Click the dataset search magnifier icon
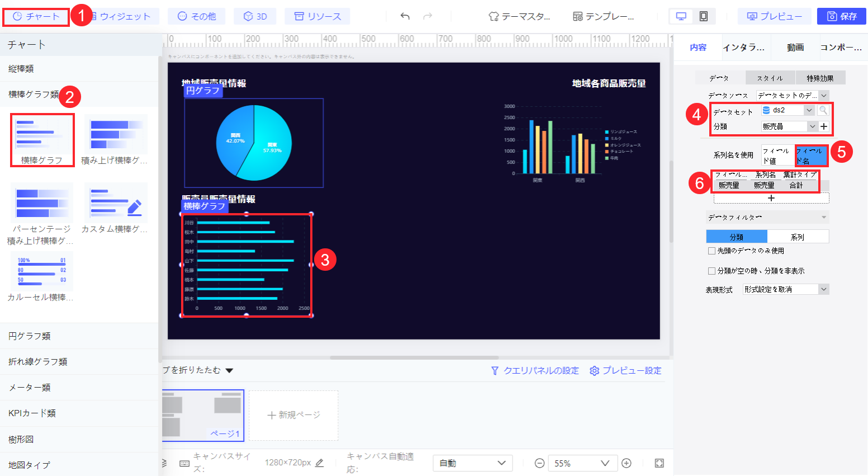 823,110
